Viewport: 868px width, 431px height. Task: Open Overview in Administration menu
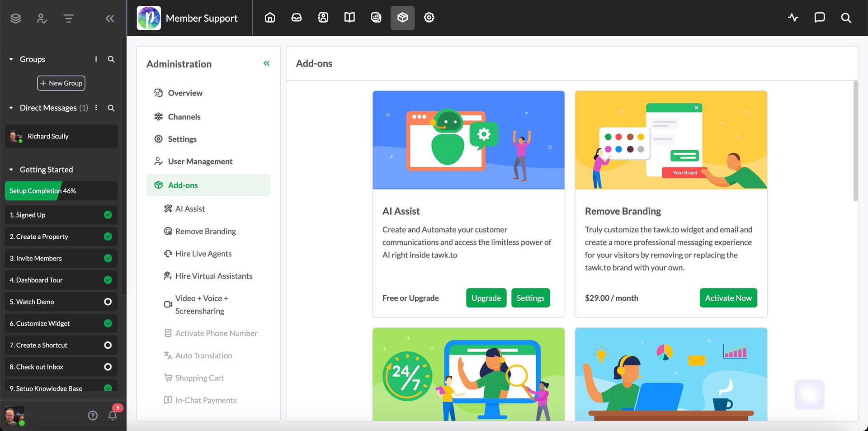click(x=208, y=93)
